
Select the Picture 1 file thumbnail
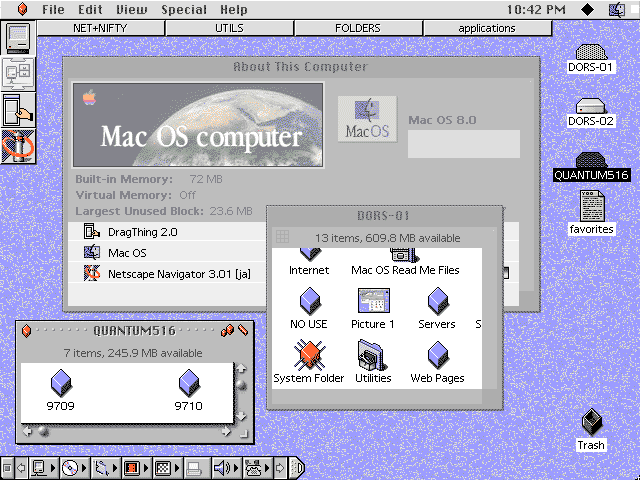click(373, 308)
